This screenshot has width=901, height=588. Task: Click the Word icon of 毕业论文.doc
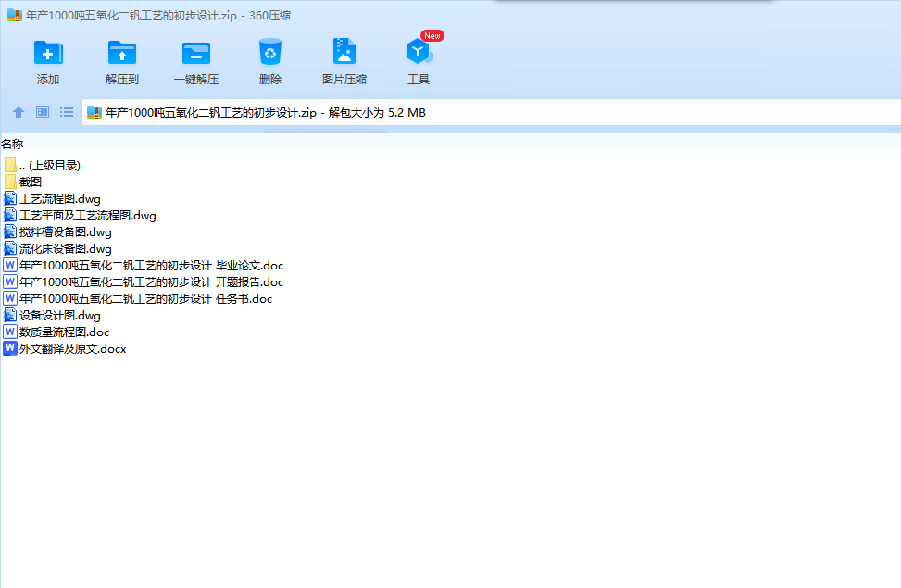10,265
